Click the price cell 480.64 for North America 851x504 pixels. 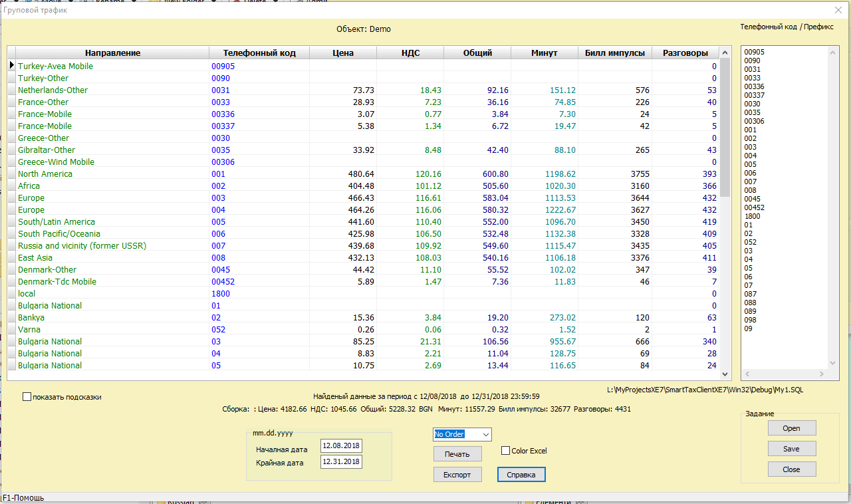coord(343,174)
